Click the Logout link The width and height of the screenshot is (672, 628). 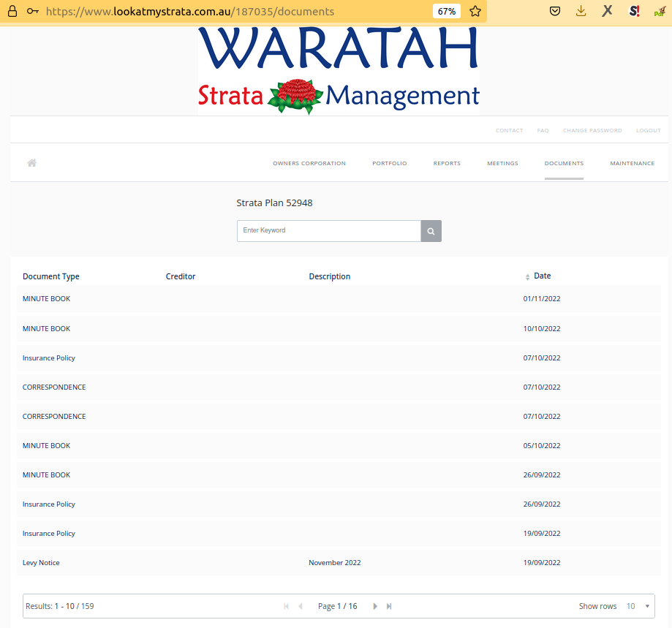[648, 130]
